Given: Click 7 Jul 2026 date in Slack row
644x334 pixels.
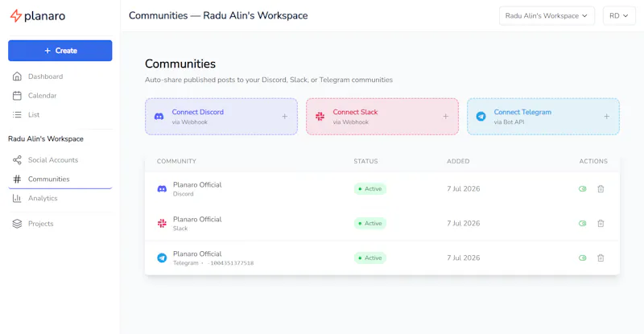Looking at the screenshot, I should [464, 224].
